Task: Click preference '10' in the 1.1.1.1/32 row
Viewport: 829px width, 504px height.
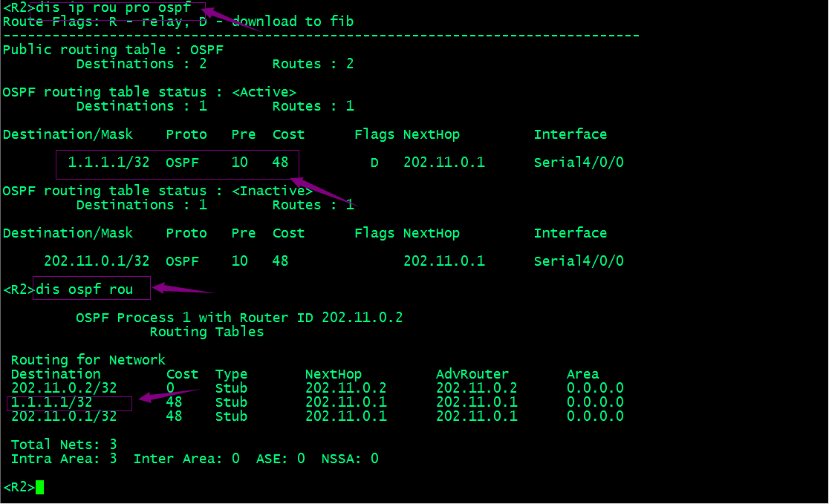Action: 239,163
